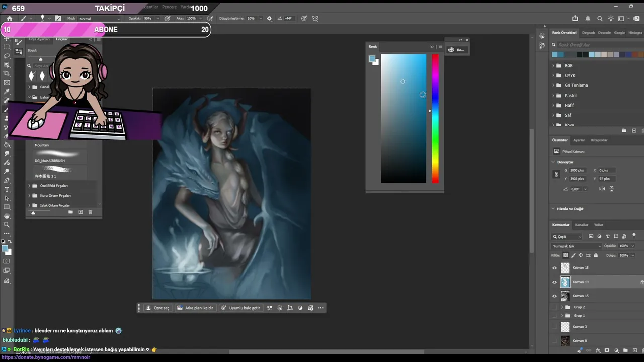644x362 pixels.
Task: Collapse the Dönüştür section
Action: (553, 162)
